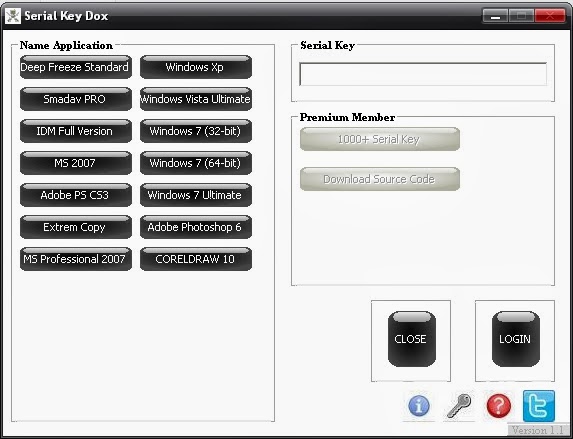Click the black LOGIN button
The width and height of the screenshot is (573, 439).
point(516,339)
